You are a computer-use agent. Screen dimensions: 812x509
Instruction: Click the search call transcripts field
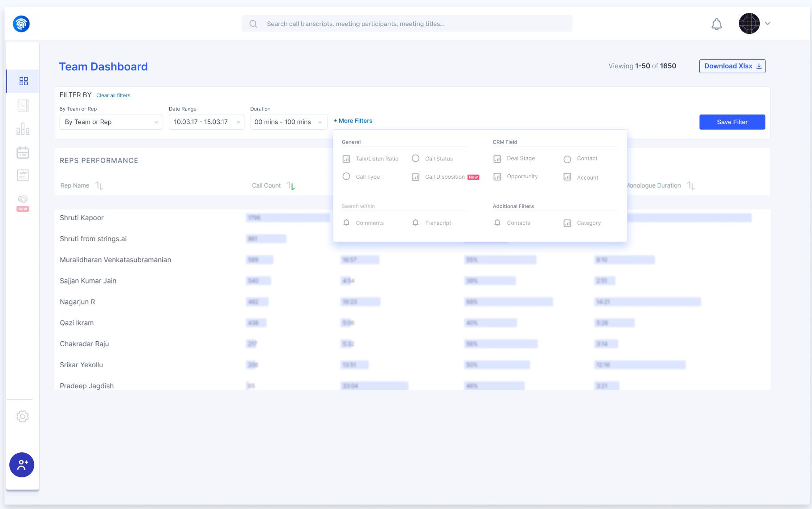coord(407,24)
